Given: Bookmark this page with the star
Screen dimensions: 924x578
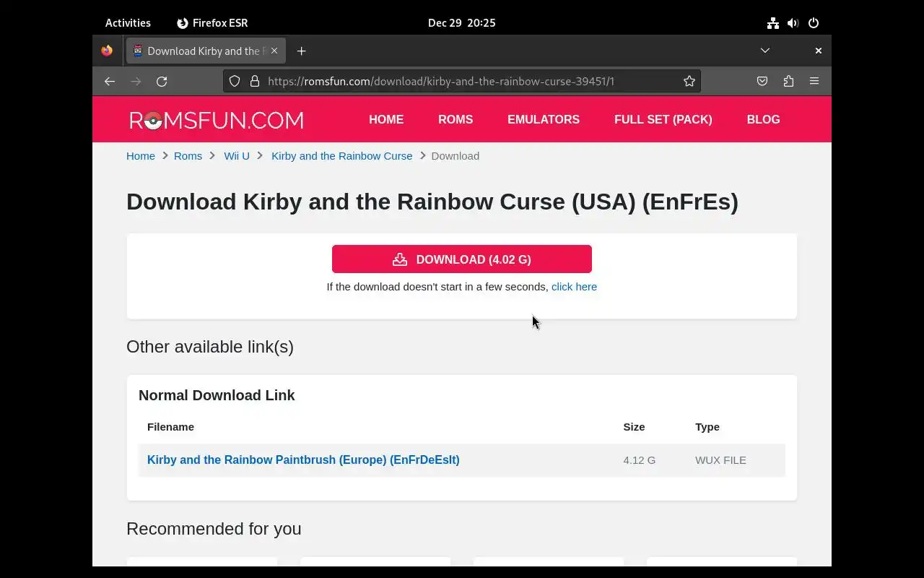Looking at the screenshot, I should [689, 81].
